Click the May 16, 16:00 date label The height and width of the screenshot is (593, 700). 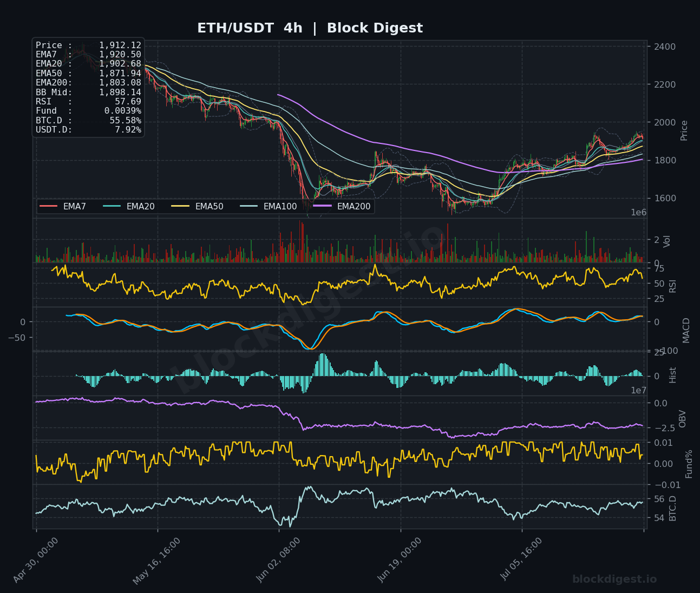click(x=157, y=560)
